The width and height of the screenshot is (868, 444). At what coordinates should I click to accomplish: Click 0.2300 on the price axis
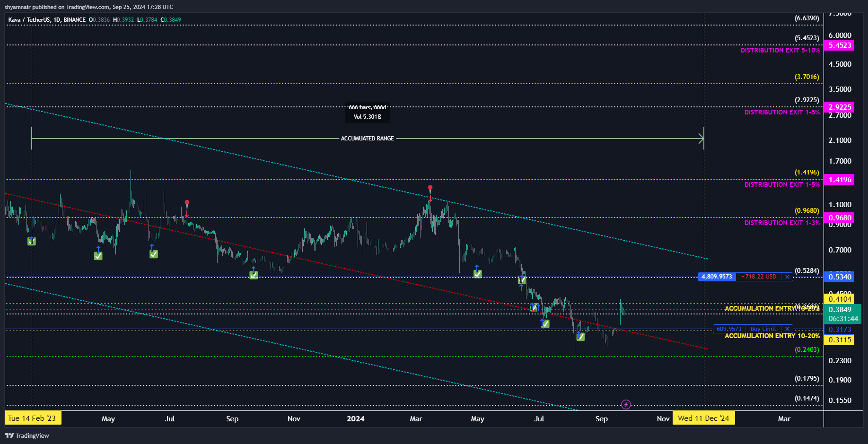pyautogui.click(x=840, y=361)
